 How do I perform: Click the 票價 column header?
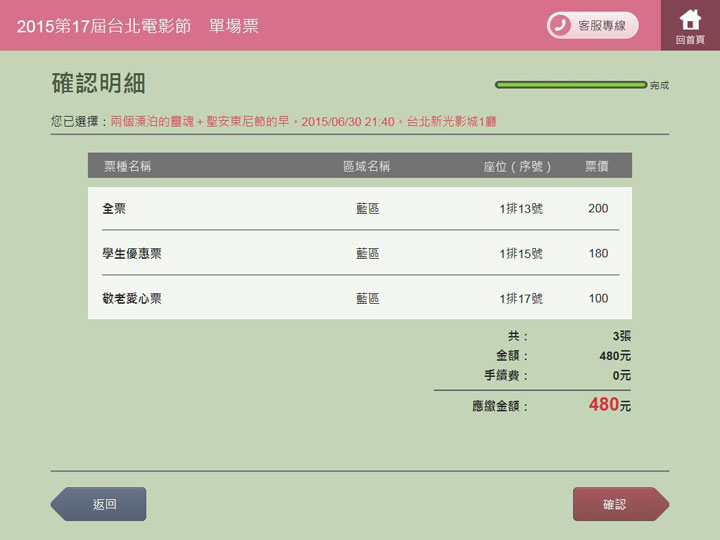(x=597, y=166)
